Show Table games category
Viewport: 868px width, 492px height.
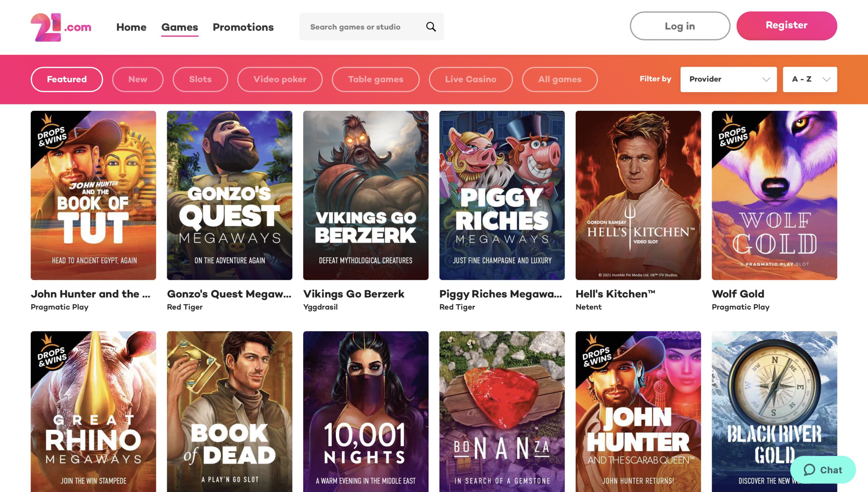click(376, 79)
